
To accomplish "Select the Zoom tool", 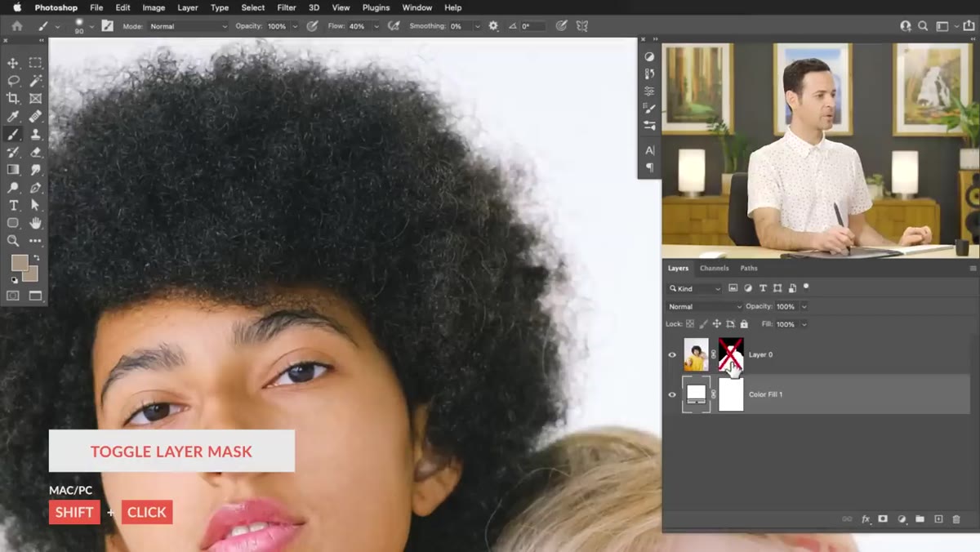I will (x=13, y=241).
